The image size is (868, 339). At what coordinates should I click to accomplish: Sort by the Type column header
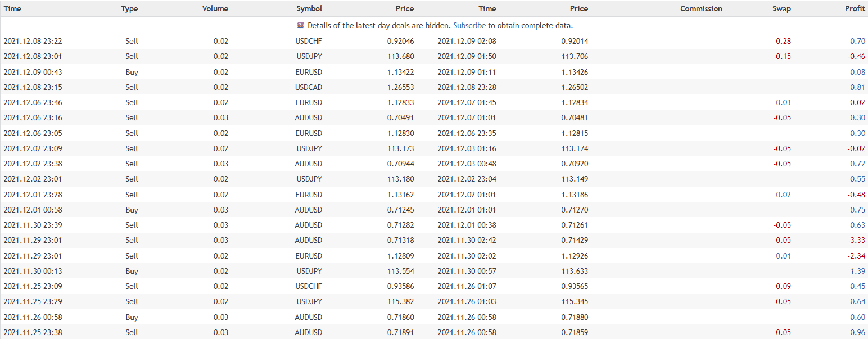[x=129, y=8]
